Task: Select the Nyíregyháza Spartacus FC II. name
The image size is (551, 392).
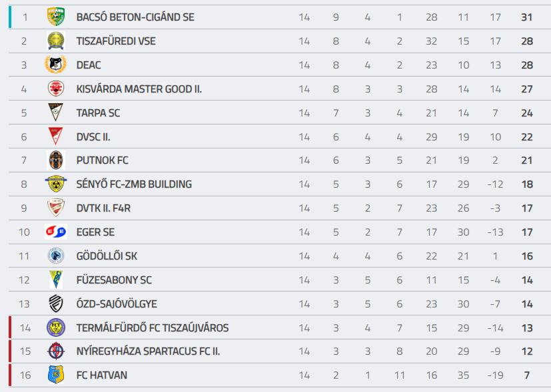Action: click(148, 351)
